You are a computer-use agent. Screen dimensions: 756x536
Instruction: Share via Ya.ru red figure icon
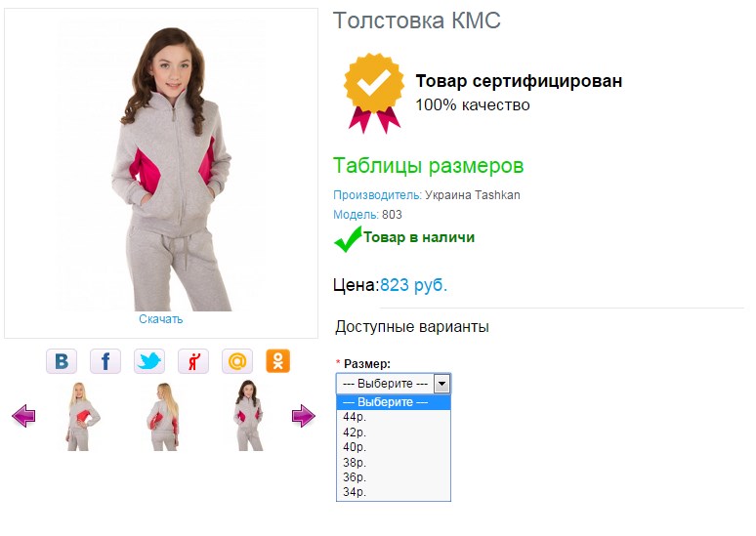pyautogui.click(x=193, y=361)
